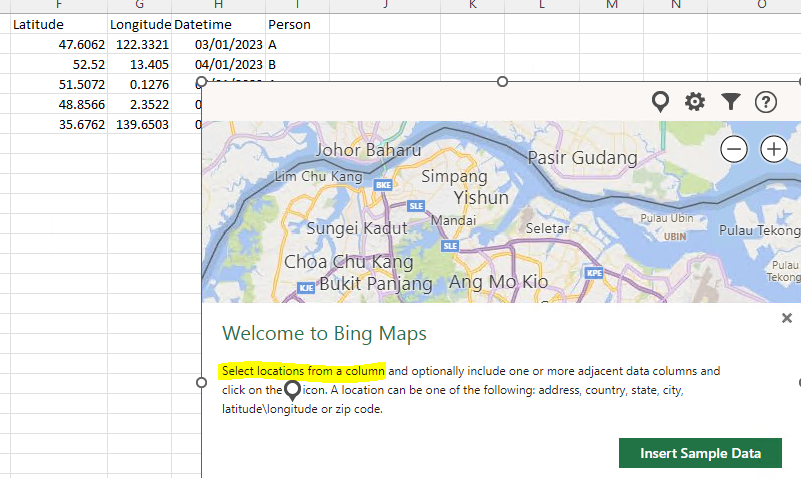This screenshot has width=801, height=478.
Task: Click the left-middle handle of map object
Action: coord(201,383)
